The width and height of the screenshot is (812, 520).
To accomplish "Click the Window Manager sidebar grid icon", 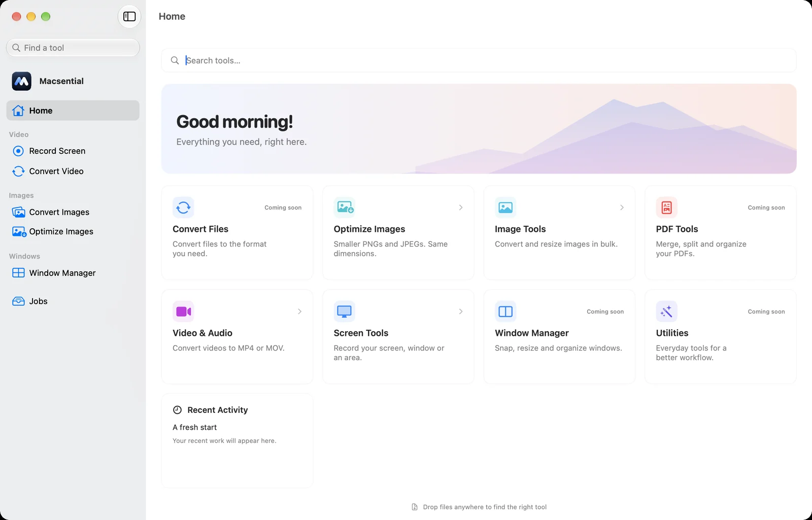I will pos(18,273).
